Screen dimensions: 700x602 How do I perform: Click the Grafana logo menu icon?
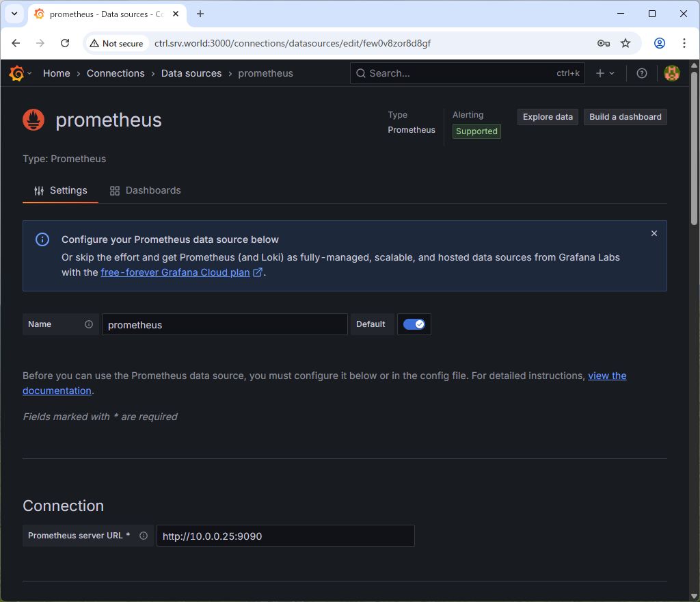coord(17,73)
